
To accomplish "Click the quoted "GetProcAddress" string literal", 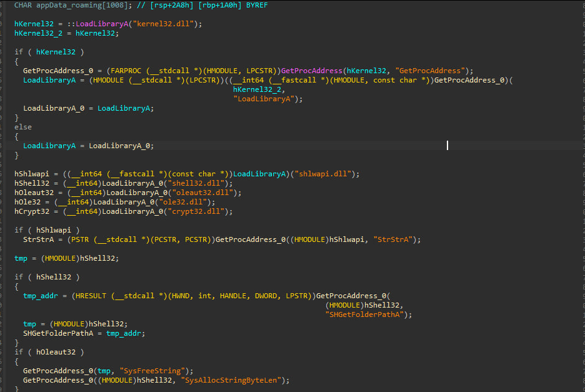I will (430, 71).
